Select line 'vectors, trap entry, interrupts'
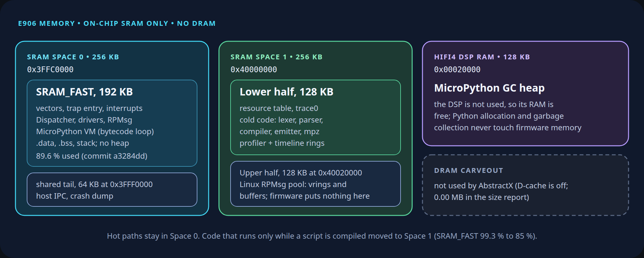Viewport: 644px width, 258px height. [89, 108]
